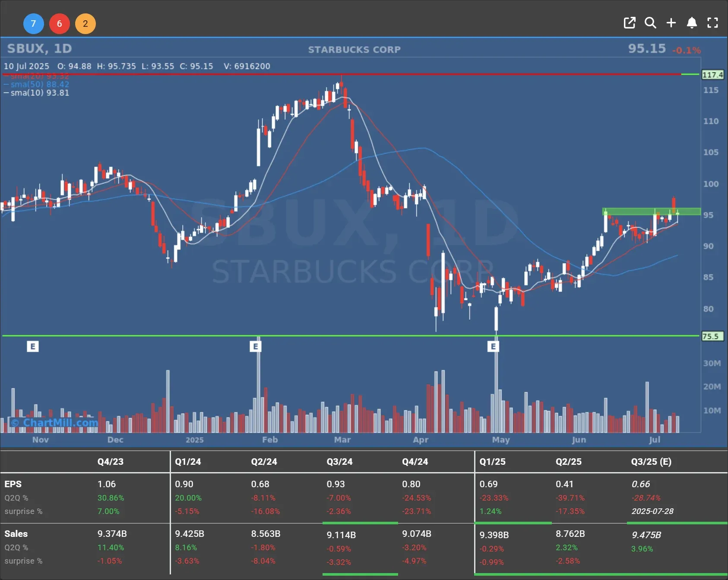Click the Q1/25 column header

click(493, 461)
